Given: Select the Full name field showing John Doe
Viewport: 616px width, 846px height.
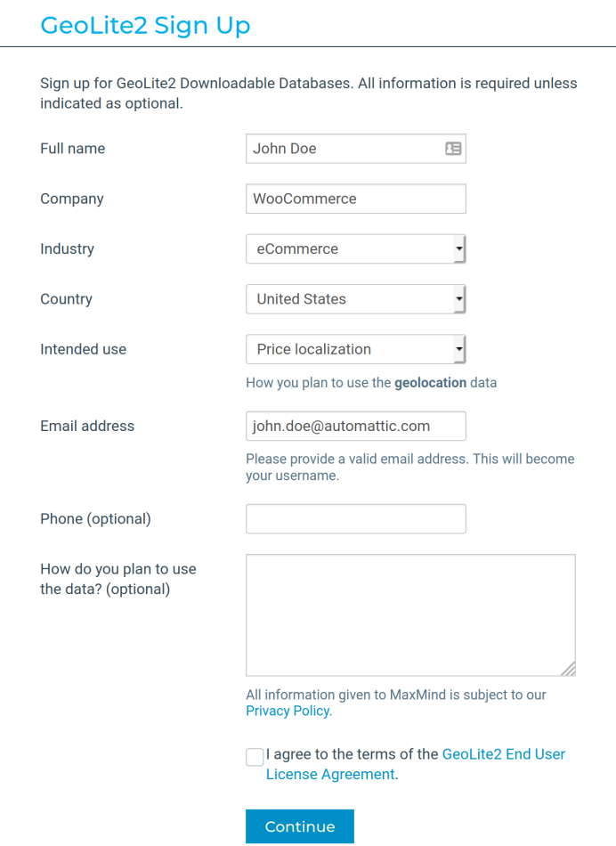Looking at the screenshot, I should click(347, 148).
